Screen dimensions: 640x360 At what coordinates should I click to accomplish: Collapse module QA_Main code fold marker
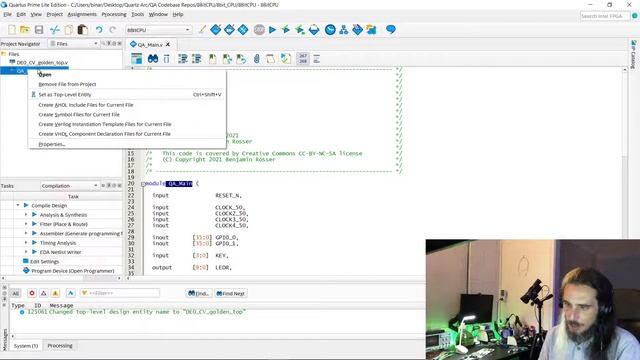coord(143,184)
